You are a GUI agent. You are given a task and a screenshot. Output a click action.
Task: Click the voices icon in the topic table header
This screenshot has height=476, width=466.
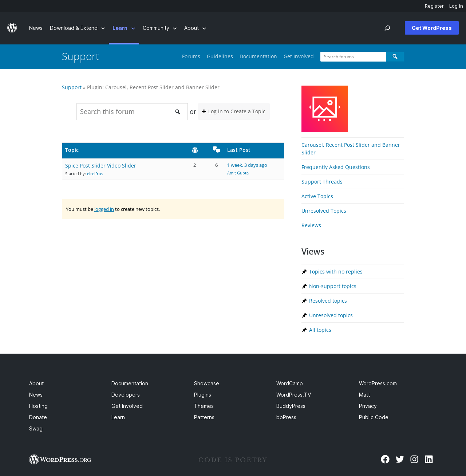click(x=195, y=150)
